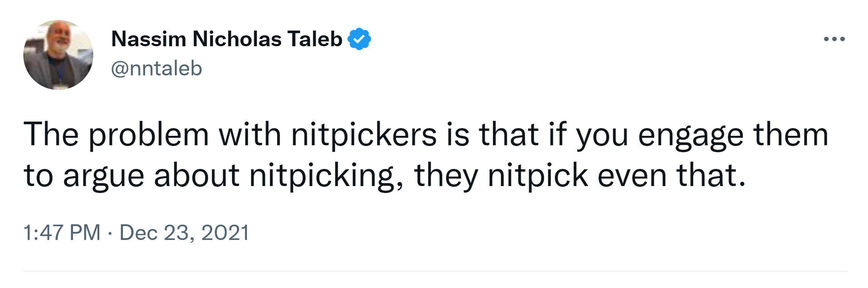The height and width of the screenshot is (288, 868).
Task: Click the word "Taleb" in display name
Action: 314,39
